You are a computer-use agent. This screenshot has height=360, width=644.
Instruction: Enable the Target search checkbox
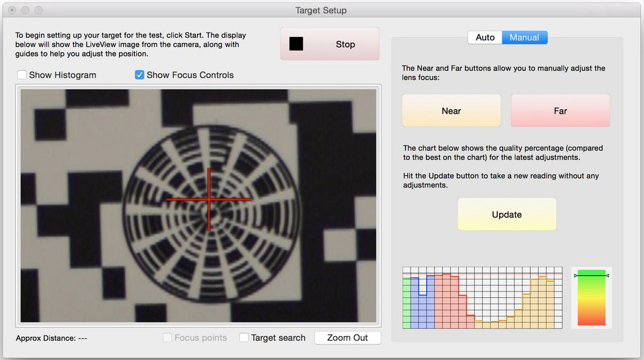tap(244, 338)
